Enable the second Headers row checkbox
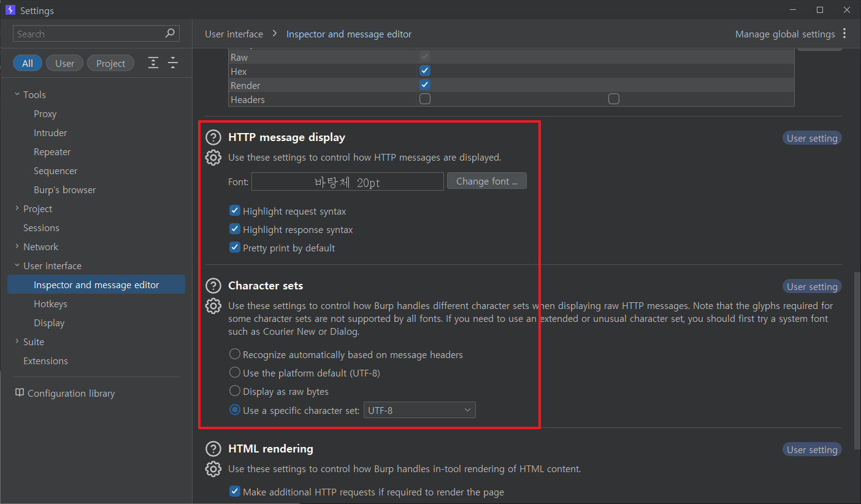The image size is (861, 504). coord(614,99)
